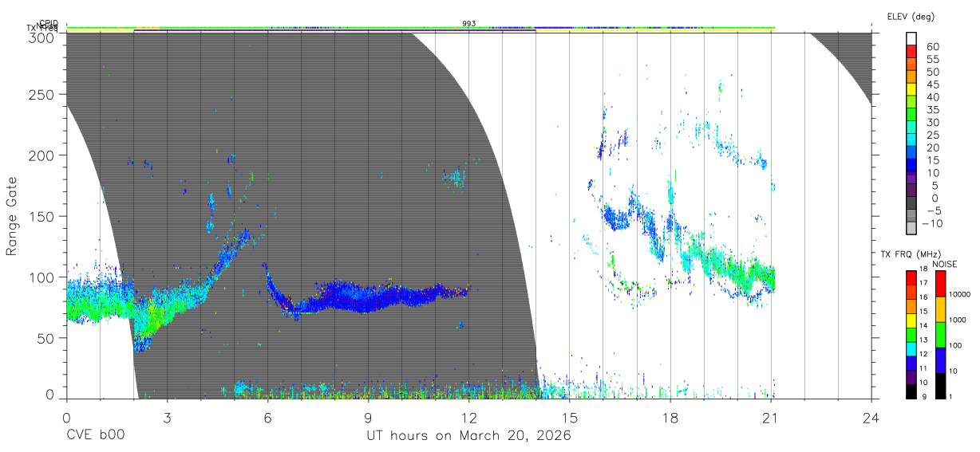Select the black TX FRQ swatch between 9 and 10

(x=912, y=391)
